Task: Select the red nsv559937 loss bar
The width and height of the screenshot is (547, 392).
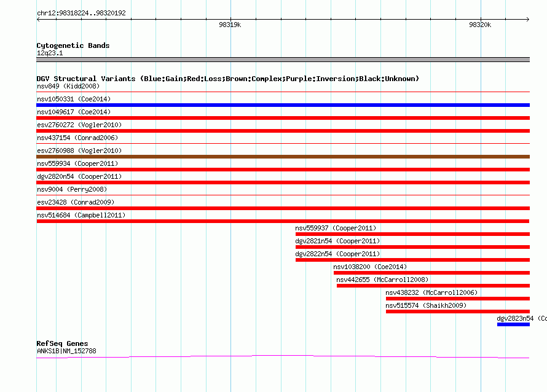Action: pyautogui.click(x=412, y=234)
